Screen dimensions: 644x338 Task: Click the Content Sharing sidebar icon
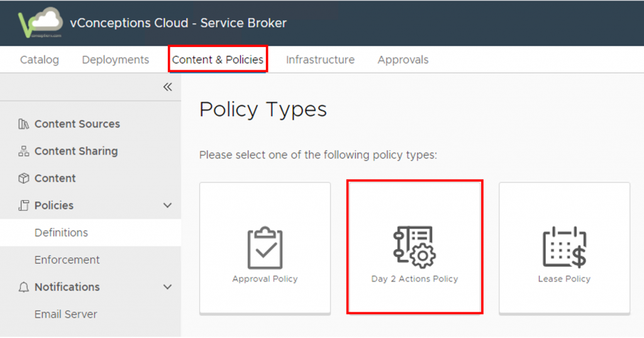pyautogui.click(x=24, y=151)
